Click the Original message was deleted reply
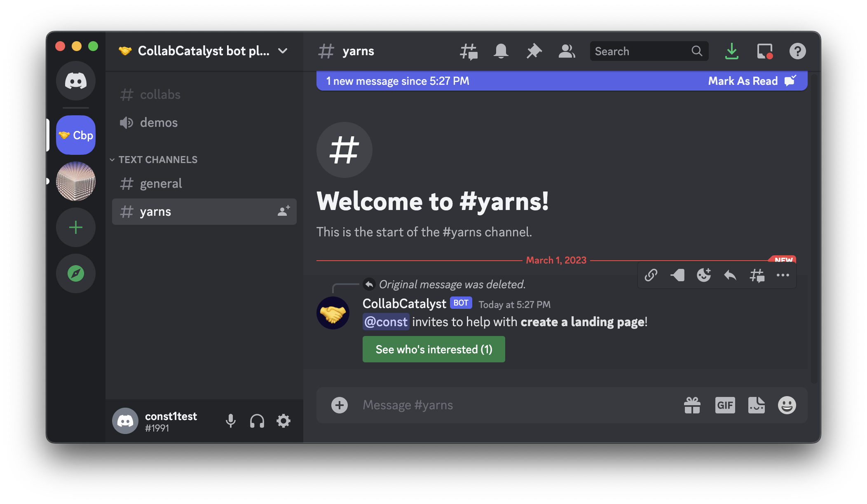The width and height of the screenshot is (867, 504). point(452,285)
